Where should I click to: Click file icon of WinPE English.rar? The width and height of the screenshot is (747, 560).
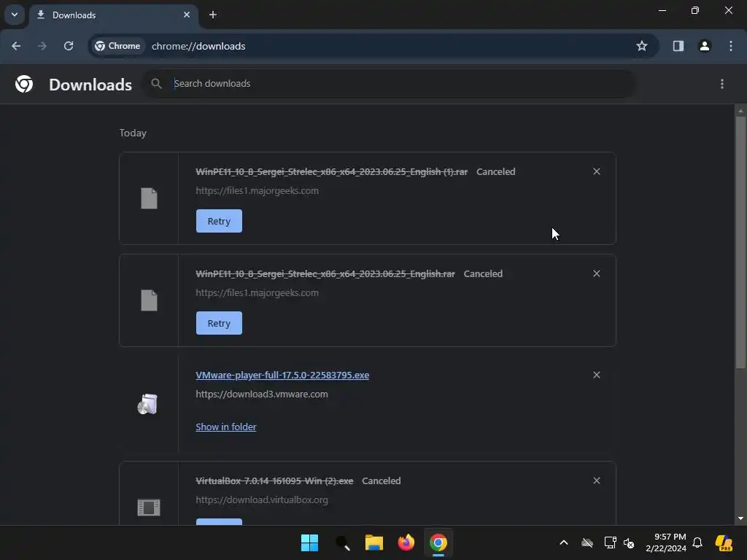point(149,300)
